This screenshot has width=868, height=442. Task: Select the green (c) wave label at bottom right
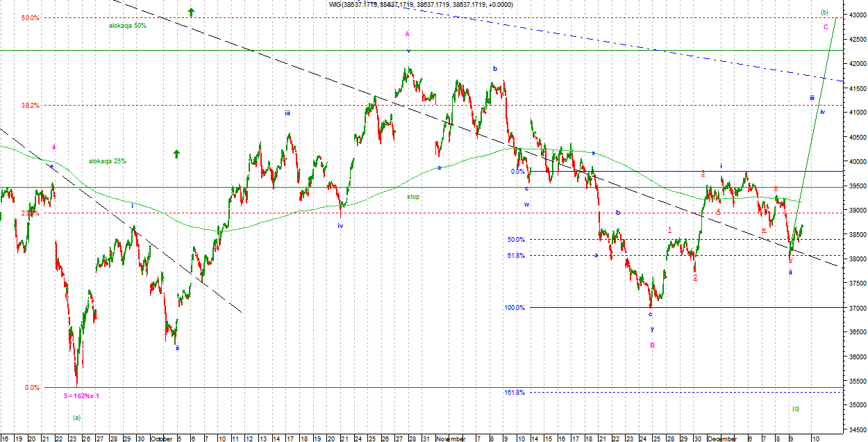795,409
